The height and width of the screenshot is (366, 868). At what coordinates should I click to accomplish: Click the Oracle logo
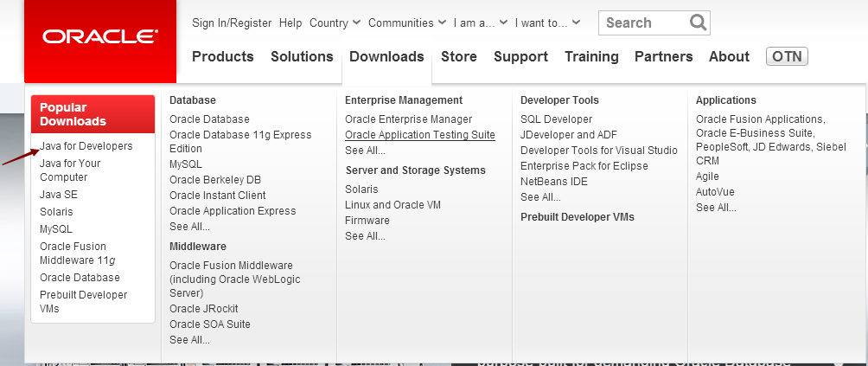point(99,36)
